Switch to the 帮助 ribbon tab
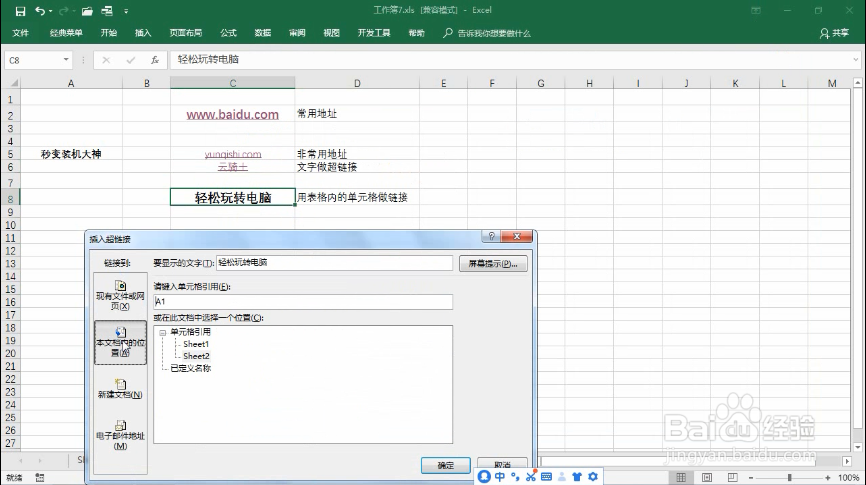The height and width of the screenshot is (485, 866). click(416, 33)
